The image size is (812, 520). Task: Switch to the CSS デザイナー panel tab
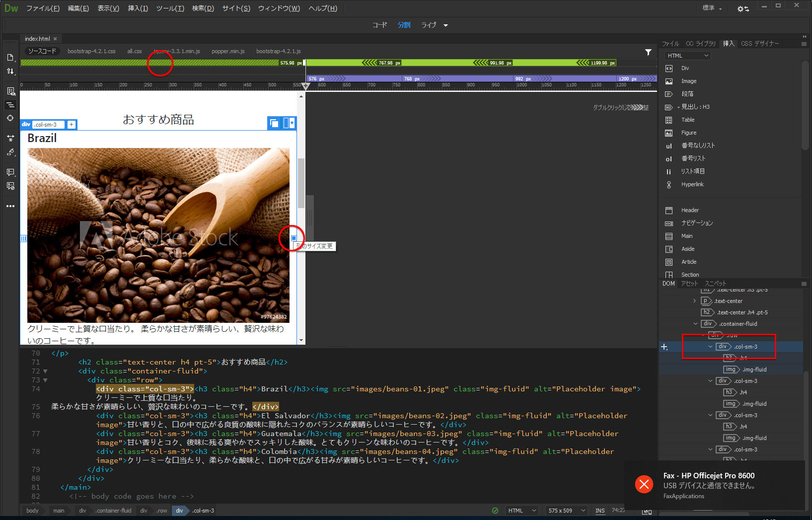(x=759, y=44)
